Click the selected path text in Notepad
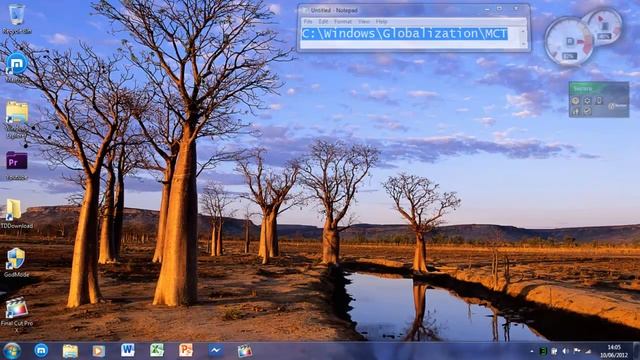This screenshot has height=360, width=640. [x=404, y=33]
